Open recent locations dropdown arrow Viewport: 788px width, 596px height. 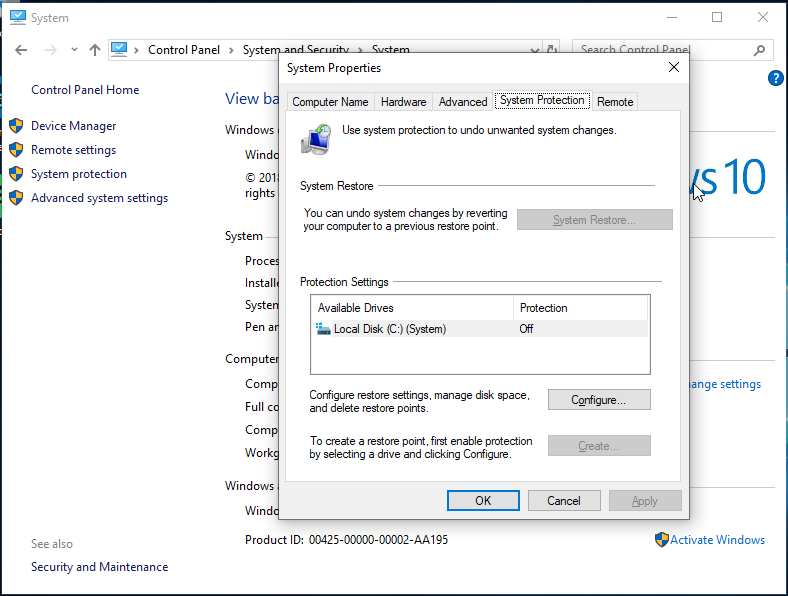click(x=74, y=50)
